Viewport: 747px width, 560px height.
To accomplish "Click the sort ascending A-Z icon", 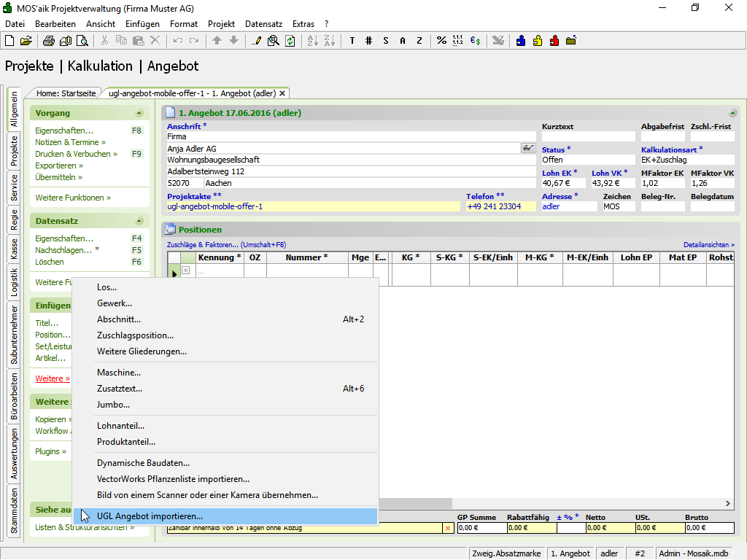I will point(311,41).
